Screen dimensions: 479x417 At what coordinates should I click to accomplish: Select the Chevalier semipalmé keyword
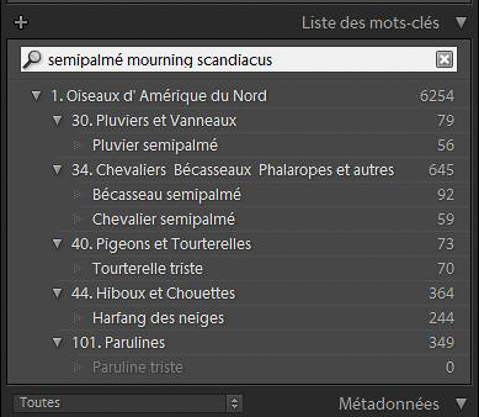164,219
